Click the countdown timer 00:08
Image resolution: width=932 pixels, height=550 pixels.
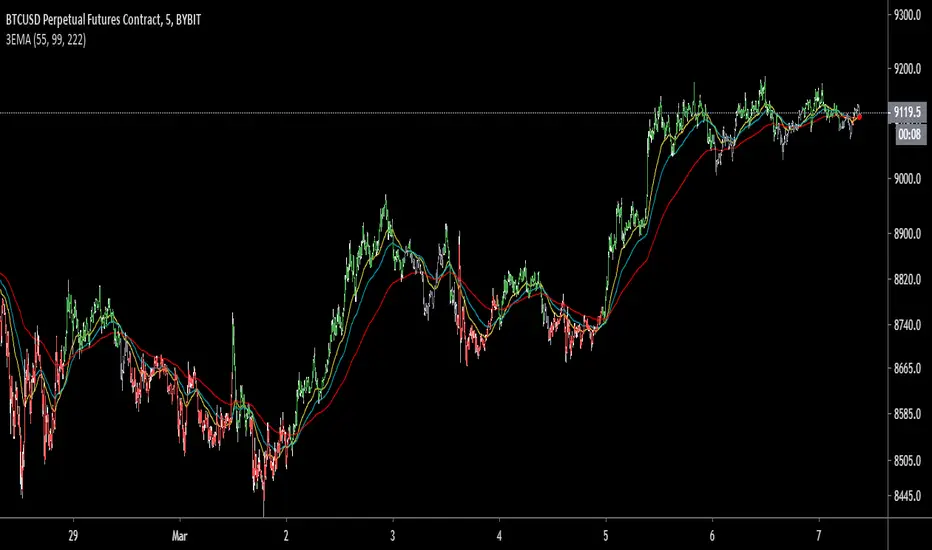[x=909, y=134]
